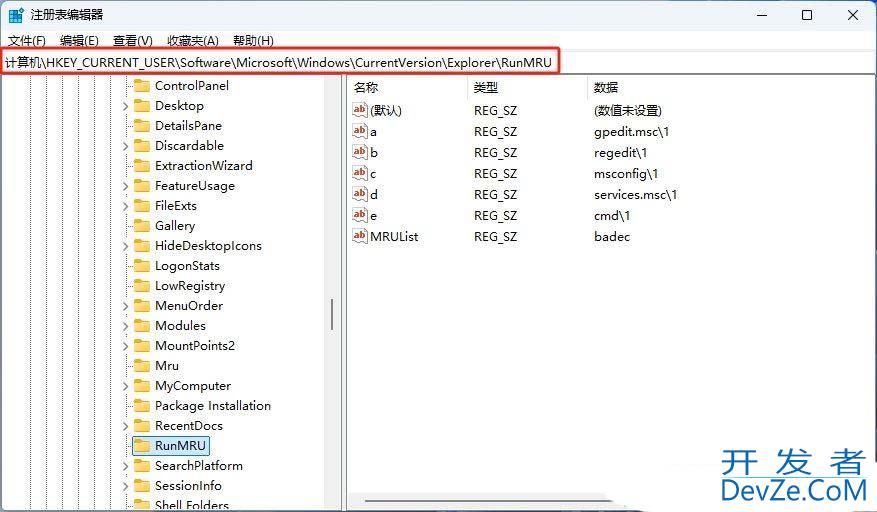Select the Mru folder icon

coord(142,366)
